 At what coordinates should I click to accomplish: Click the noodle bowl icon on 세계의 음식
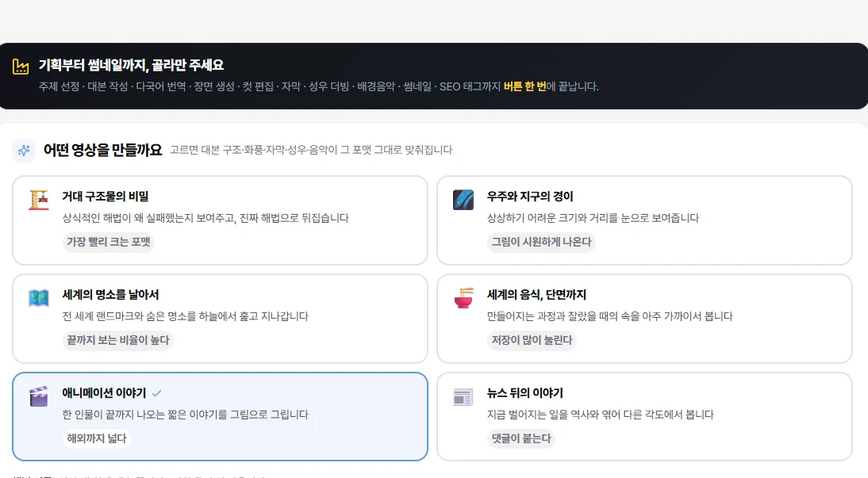point(463,298)
